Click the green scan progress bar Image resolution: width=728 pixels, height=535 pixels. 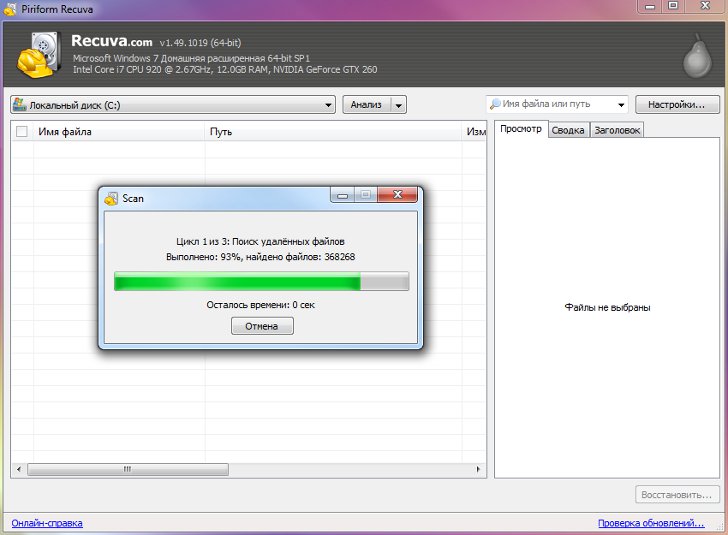point(261,281)
